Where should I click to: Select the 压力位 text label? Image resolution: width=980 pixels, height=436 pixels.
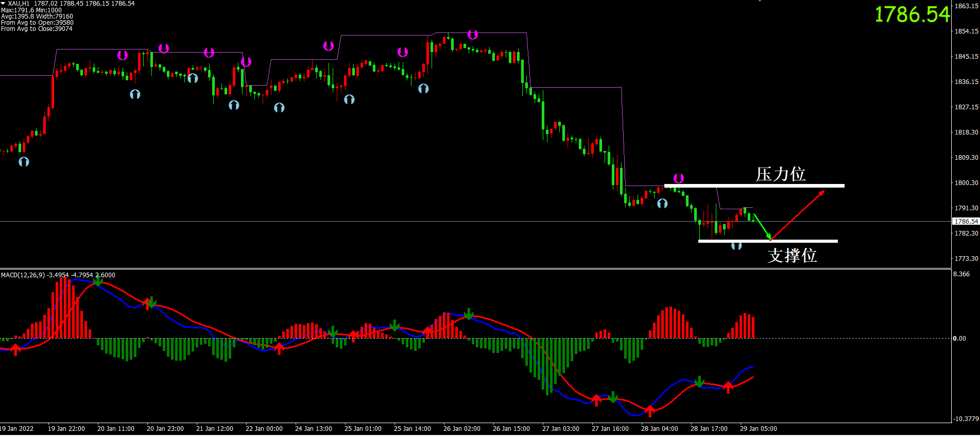[x=780, y=174]
